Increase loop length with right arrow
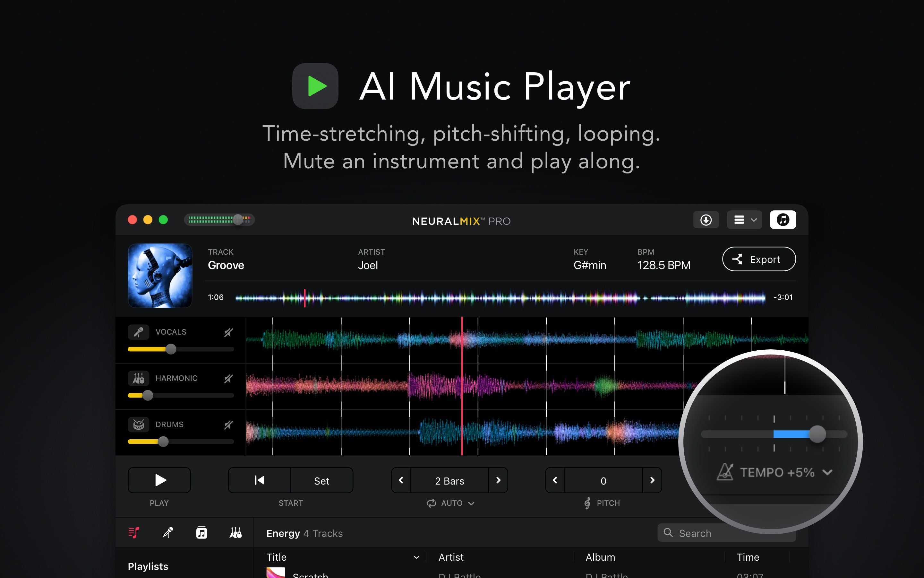Screen dimensions: 924x578 point(498,480)
